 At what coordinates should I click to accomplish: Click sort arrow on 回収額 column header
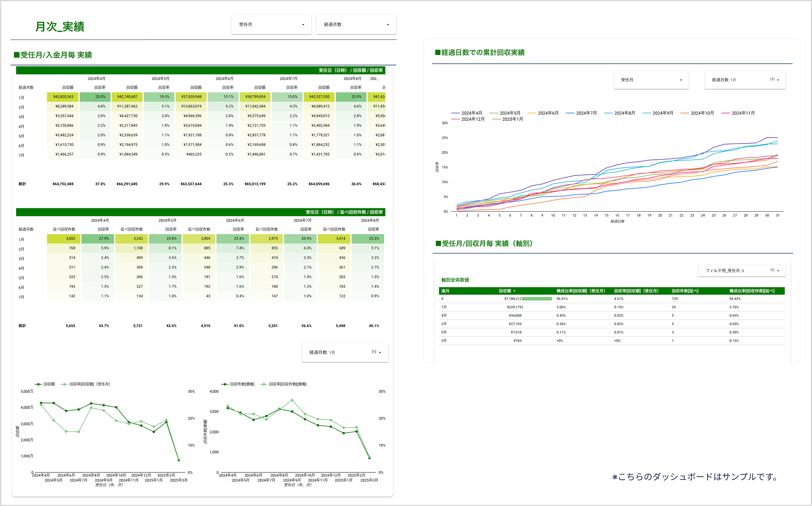pyautogui.click(x=514, y=291)
